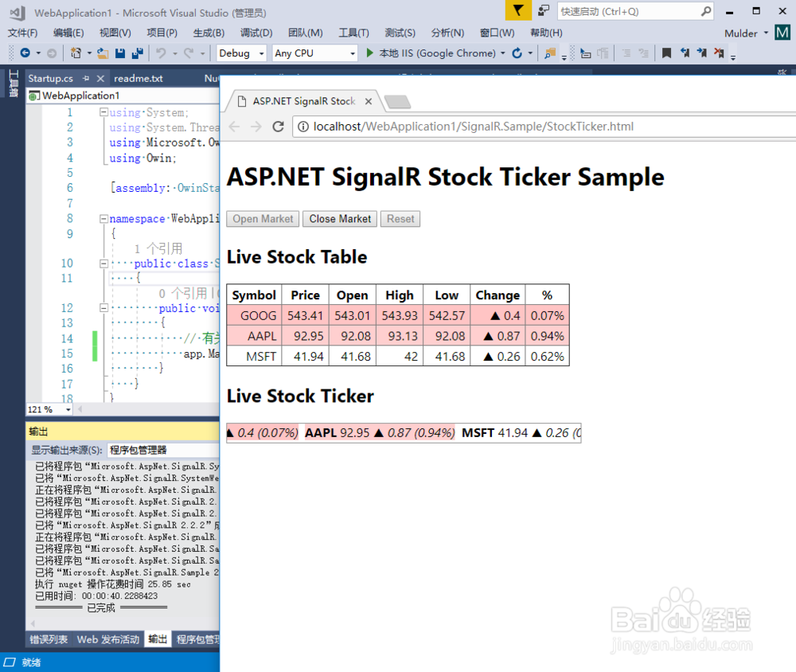The image size is (796, 672).
Task: Click the yellow notifications flag icon
Action: pyautogui.click(x=518, y=10)
